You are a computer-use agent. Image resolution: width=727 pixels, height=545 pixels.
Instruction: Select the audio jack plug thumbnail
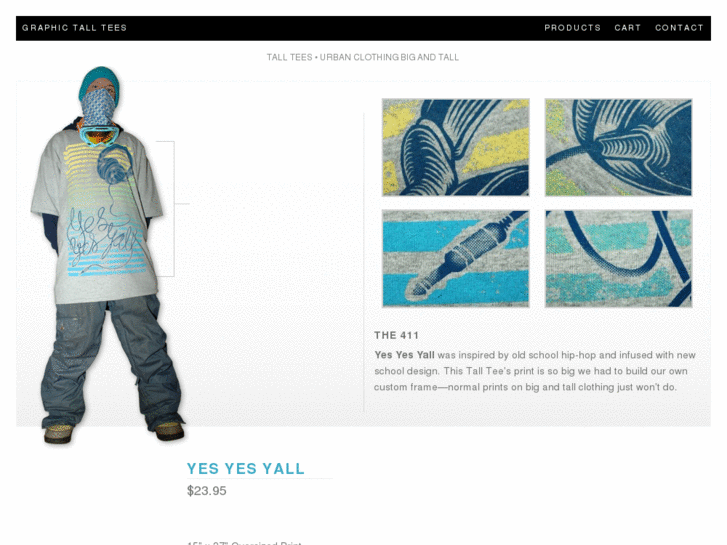pos(455,258)
